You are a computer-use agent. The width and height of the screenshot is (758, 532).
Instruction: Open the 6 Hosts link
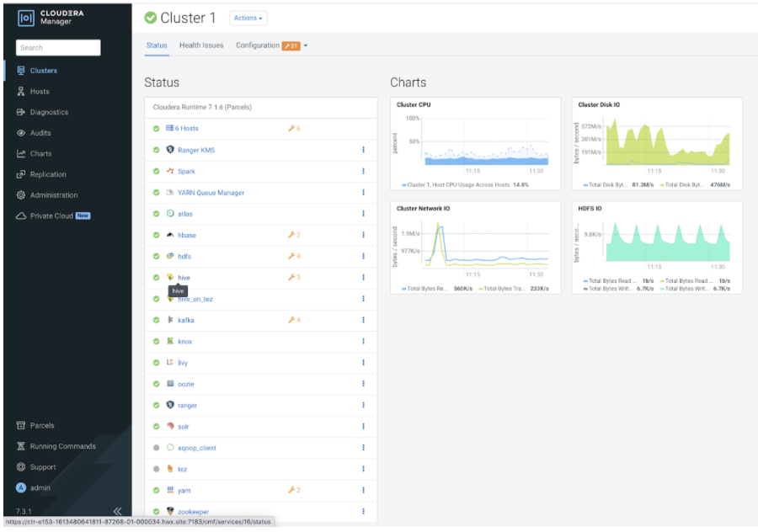point(187,129)
